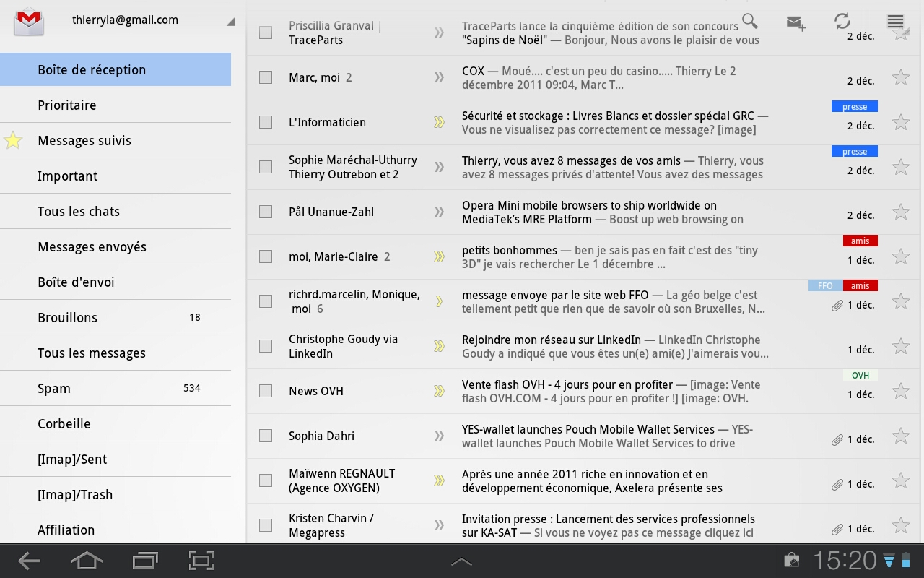Viewport: 924px width, 578px height.
Task: Select checkbox for News OVH email
Action: (266, 391)
